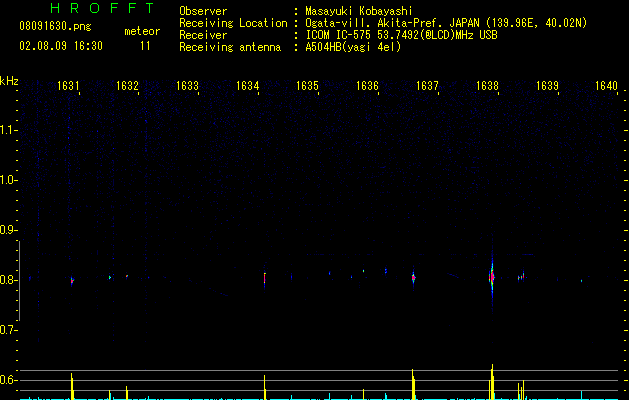
Task: Click the 0.6 kHz frequency label
Action: [8, 380]
